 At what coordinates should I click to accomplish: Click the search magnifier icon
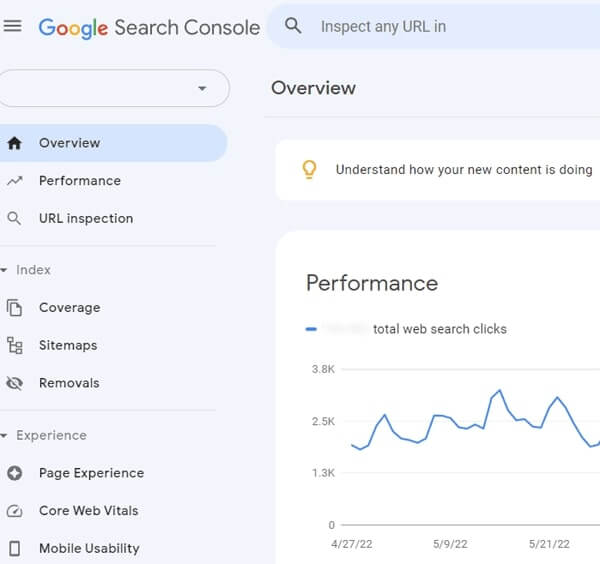pos(293,27)
